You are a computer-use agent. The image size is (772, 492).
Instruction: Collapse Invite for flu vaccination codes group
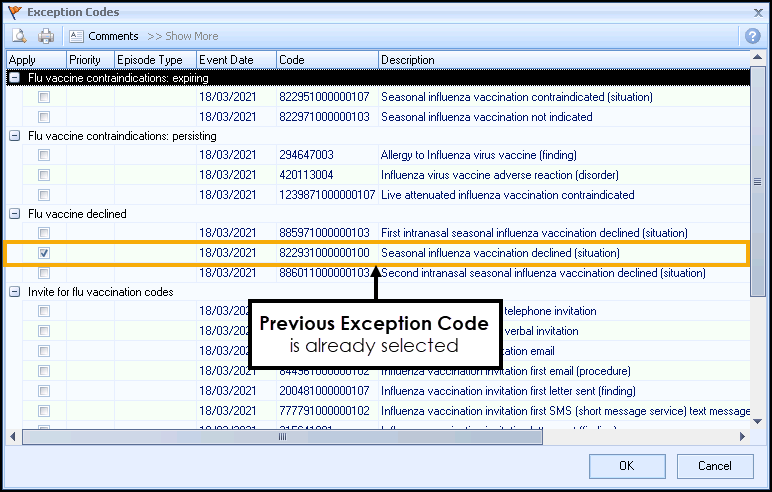[14, 292]
